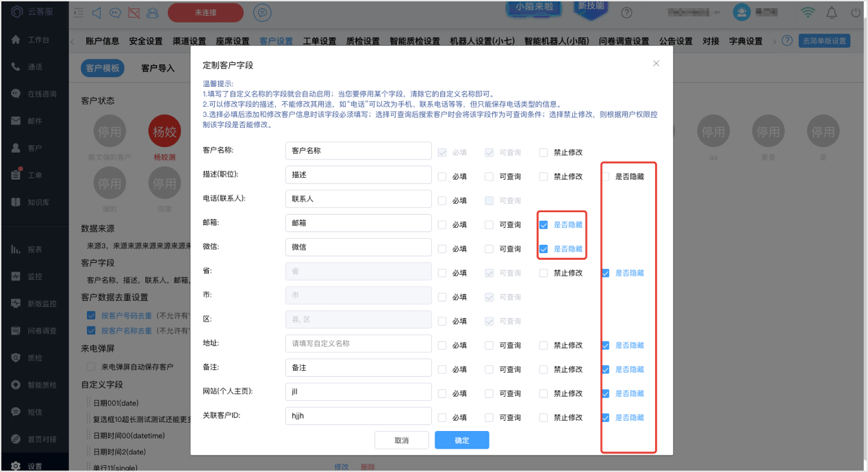Switch to 账户信息 settings tab
Screen dimensions: 868x472
tap(103, 41)
